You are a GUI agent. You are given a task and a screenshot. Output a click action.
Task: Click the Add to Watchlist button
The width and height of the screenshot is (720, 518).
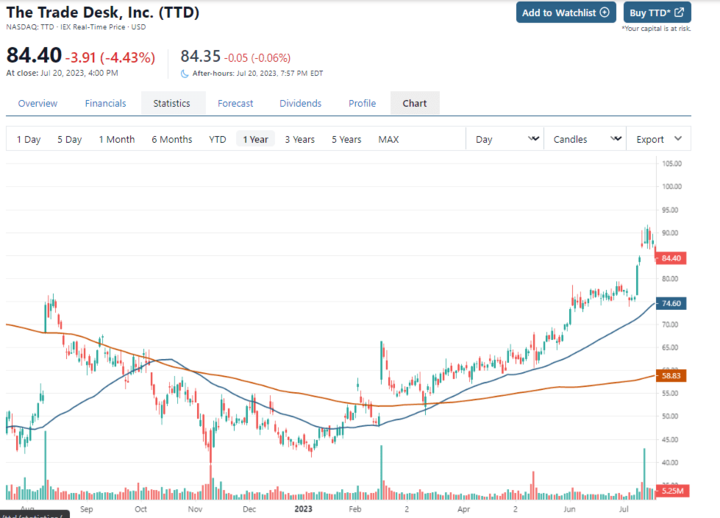pos(566,12)
